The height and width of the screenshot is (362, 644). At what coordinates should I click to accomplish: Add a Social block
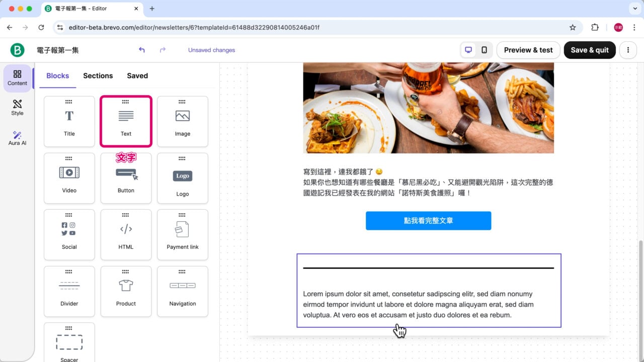tap(69, 234)
